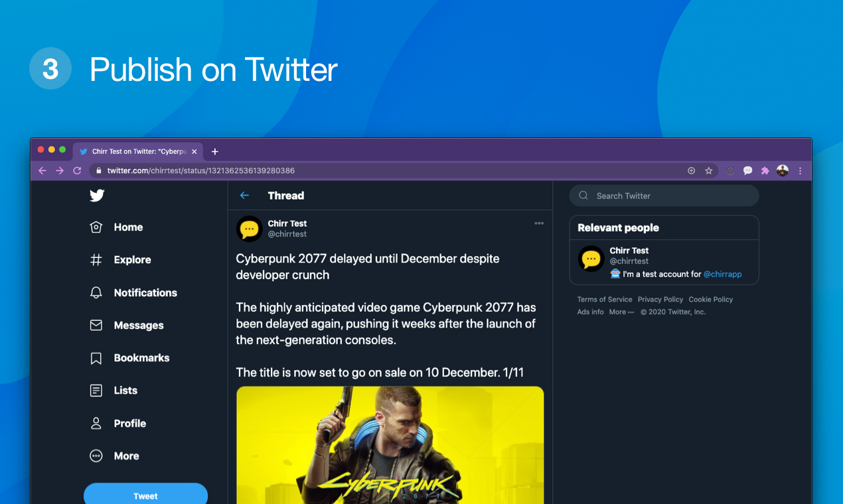This screenshot has height=504, width=843.
Task: Click the install plus icon in address bar
Action: [x=691, y=170]
